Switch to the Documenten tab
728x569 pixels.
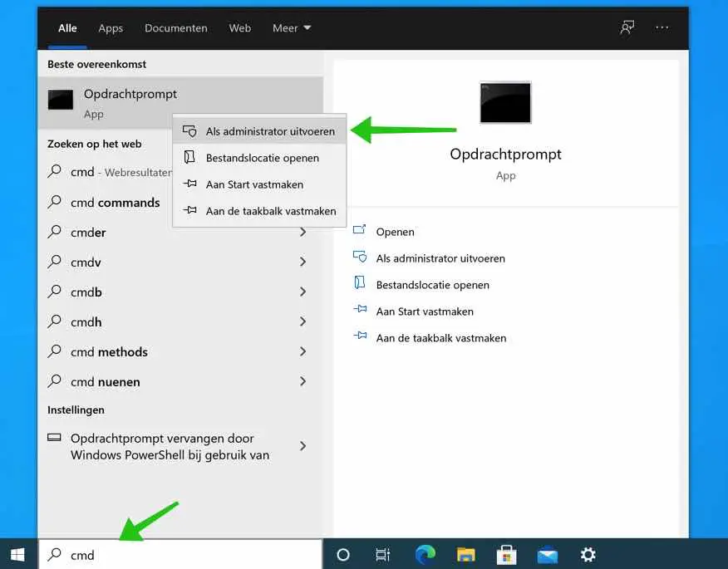click(176, 28)
